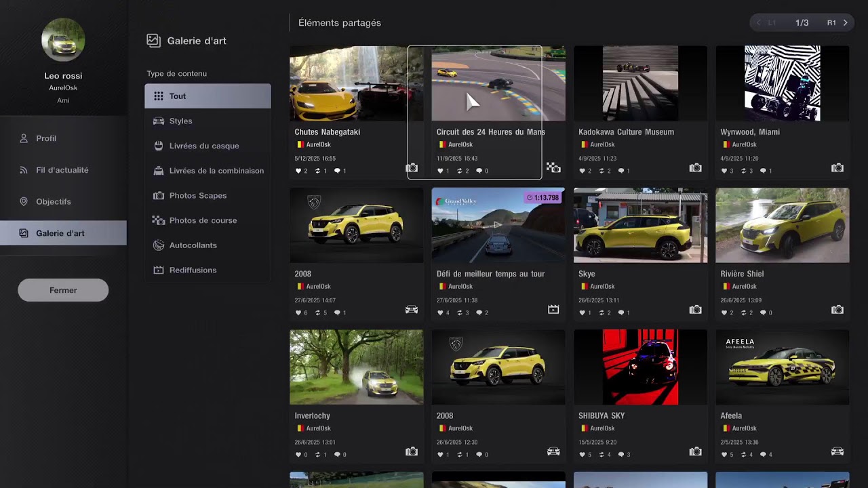
Task: Click the sticker icon beside Autocollants
Action: pos(159,245)
